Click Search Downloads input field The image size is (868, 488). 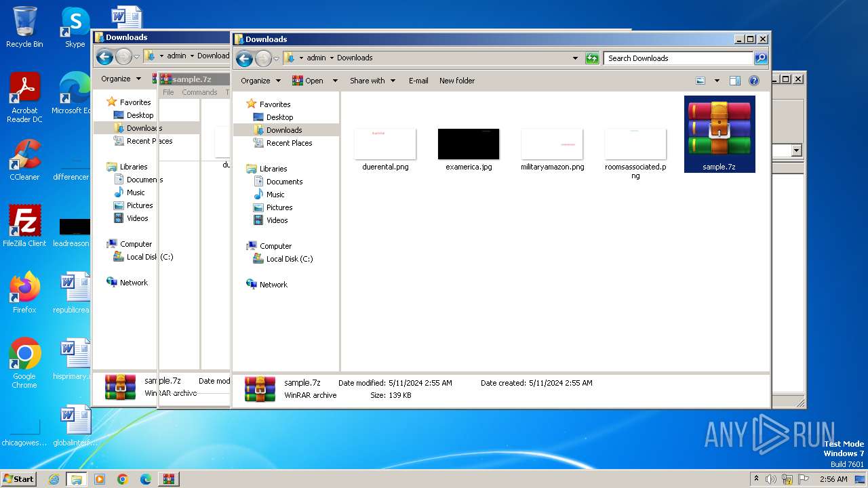678,58
